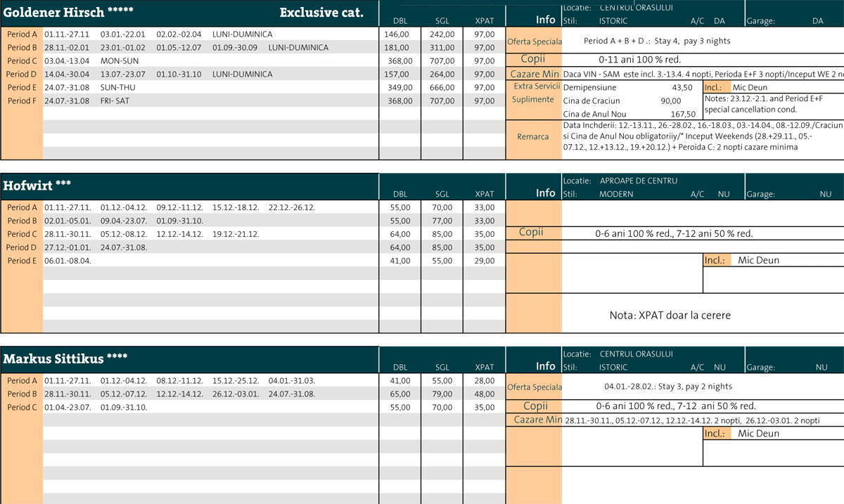Click Oferta Speciala label in Goldener Hirsch
844x504 pixels.
[x=534, y=41]
